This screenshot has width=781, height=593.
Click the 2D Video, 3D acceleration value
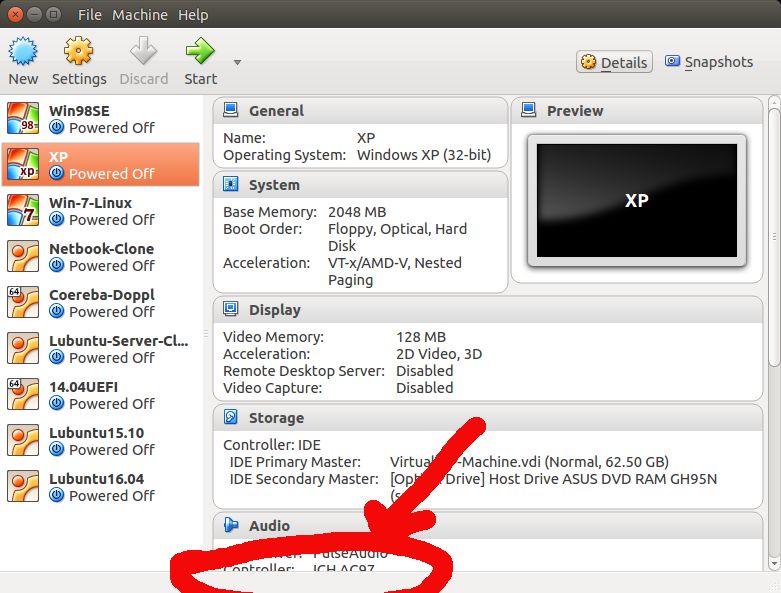tap(439, 354)
